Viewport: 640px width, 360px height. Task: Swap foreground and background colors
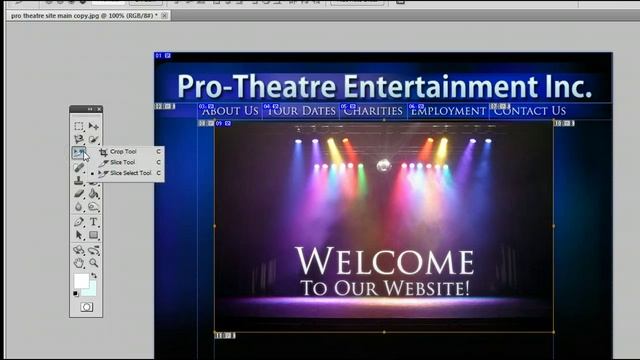pos(94,276)
